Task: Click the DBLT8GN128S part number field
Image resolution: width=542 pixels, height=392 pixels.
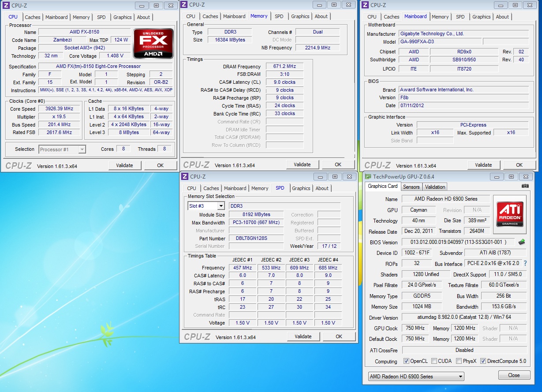Action: tap(256, 239)
